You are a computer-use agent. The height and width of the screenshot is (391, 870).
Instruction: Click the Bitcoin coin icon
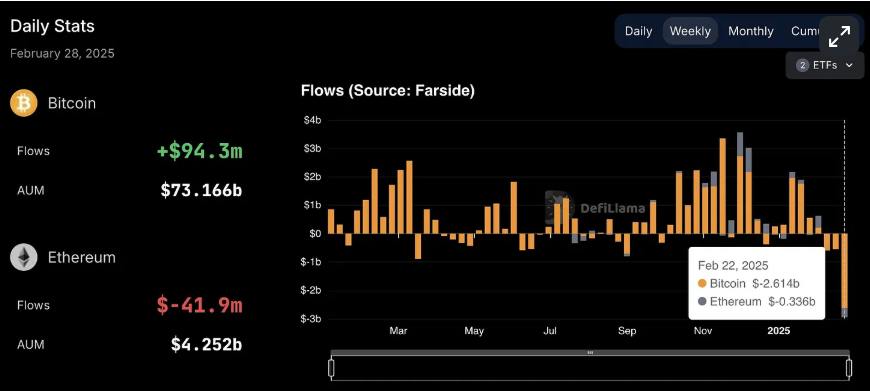pyautogui.click(x=24, y=103)
